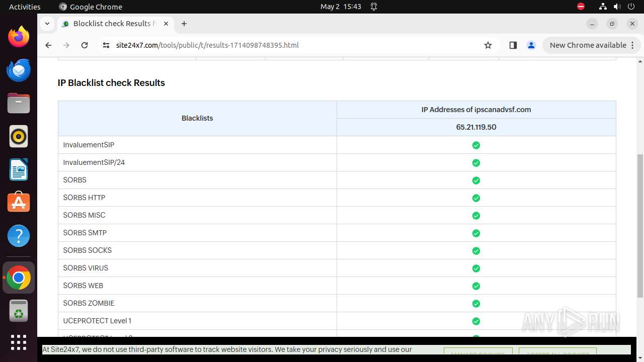Go back to previous page

tap(48, 45)
